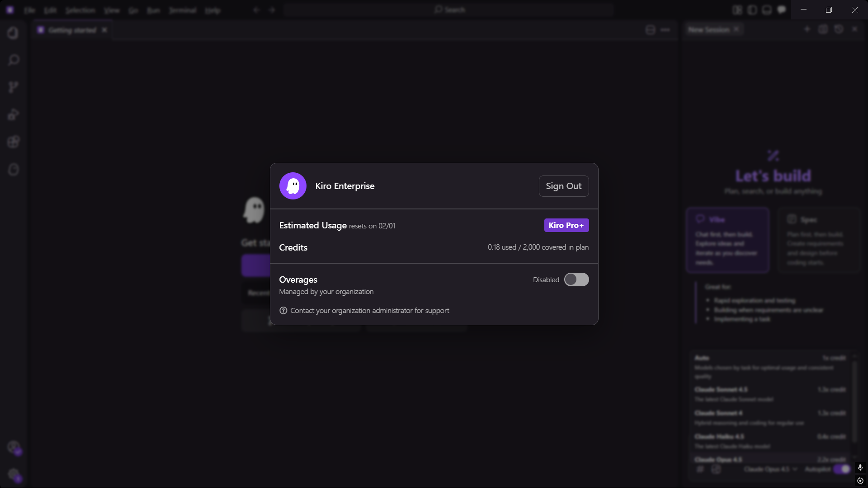Click the model list scrollbar
The image size is (868, 488).
point(854,398)
